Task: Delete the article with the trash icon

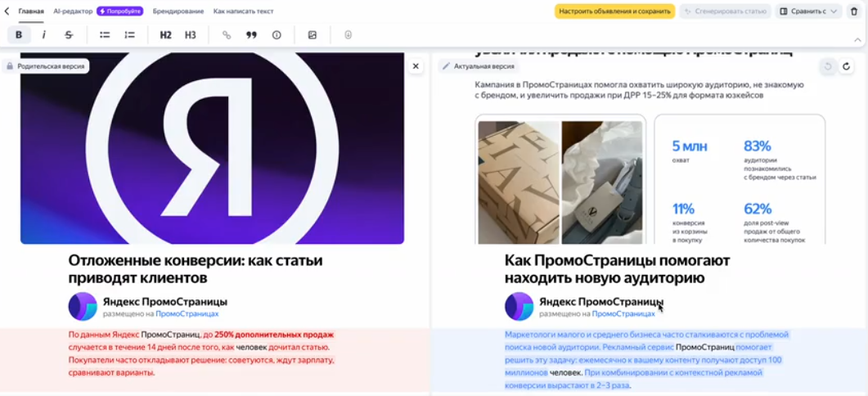Action: click(853, 11)
